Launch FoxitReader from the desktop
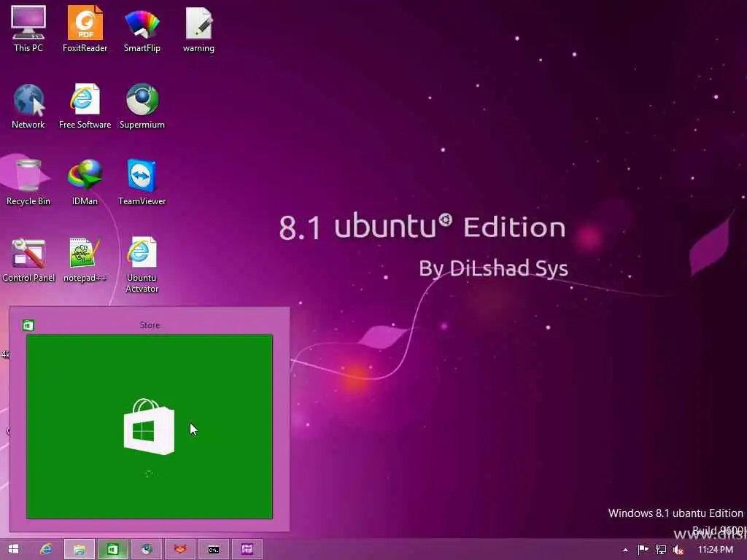 coord(85,28)
